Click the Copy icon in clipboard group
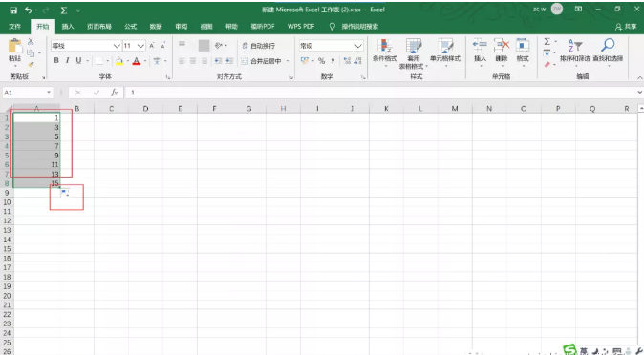Image resolution: width=644 pixels, height=355 pixels. (x=31, y=52)
